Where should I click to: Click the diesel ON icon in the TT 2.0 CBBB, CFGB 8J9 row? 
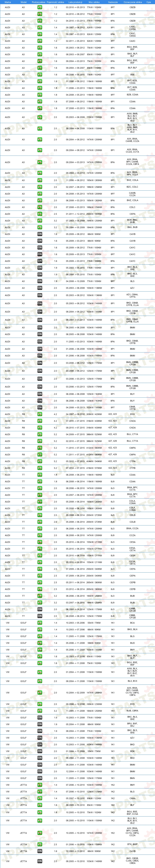click(40, 616)
